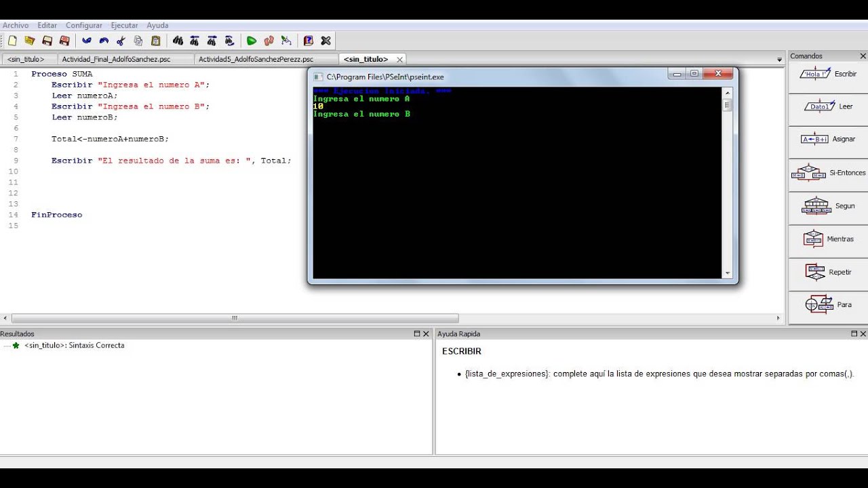
Task: Click the editor horizontal scrollbar thumb
Action: [235, 318]
